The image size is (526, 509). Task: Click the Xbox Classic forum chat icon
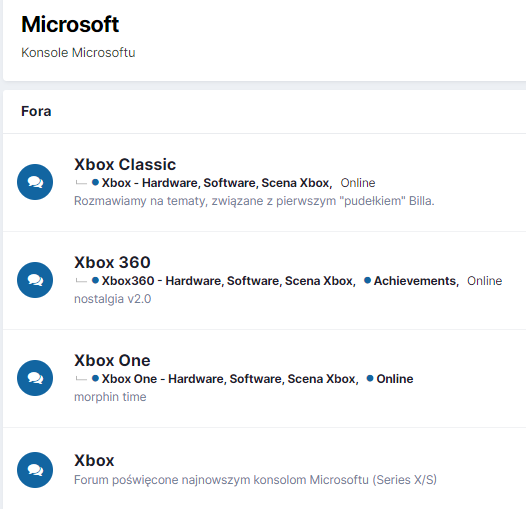click(35, 182)
